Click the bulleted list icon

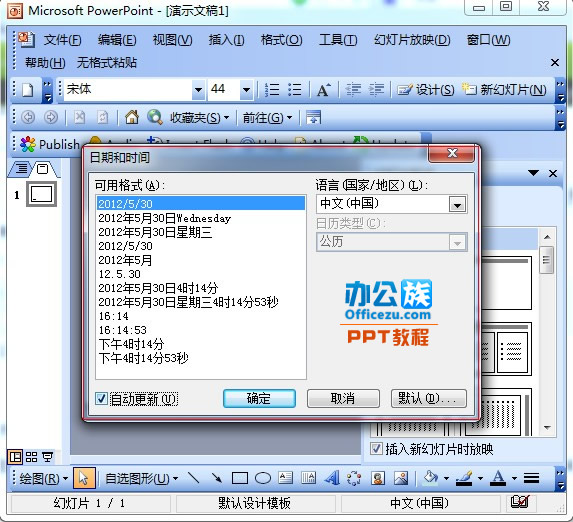point(295,90)
